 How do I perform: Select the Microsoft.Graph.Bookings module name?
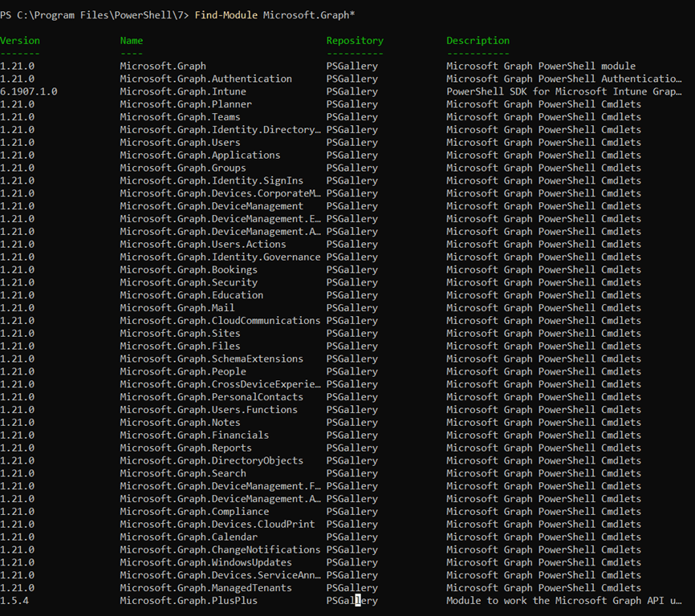[189, 269]
